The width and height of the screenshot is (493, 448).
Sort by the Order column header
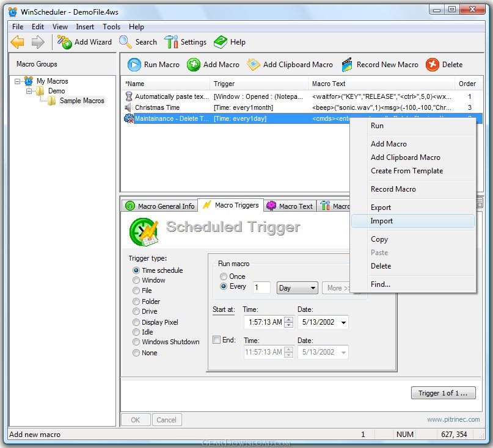[x=467, y=84]
